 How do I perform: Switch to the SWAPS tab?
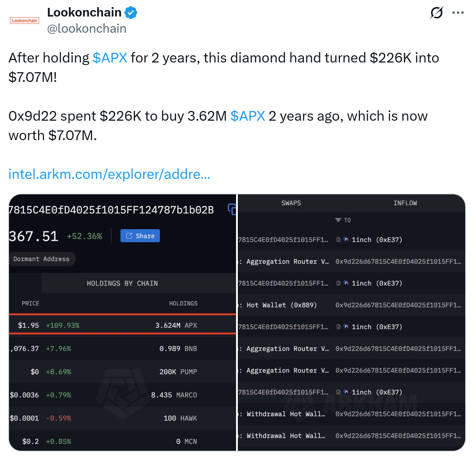pos(291,203)
